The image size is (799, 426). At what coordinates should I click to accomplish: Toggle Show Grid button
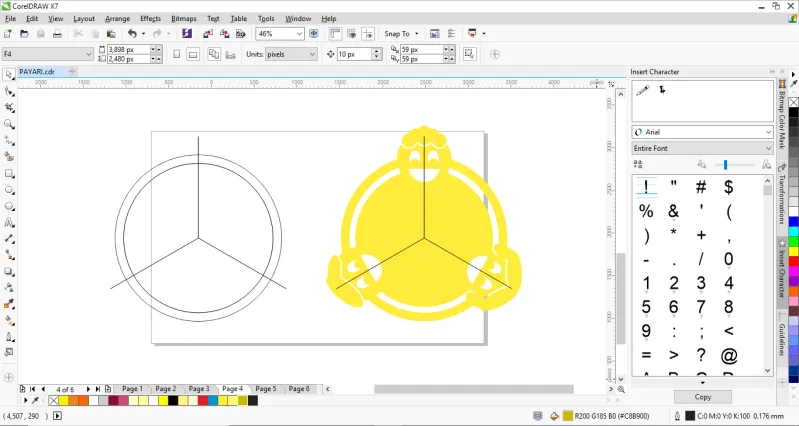(351, 34)
